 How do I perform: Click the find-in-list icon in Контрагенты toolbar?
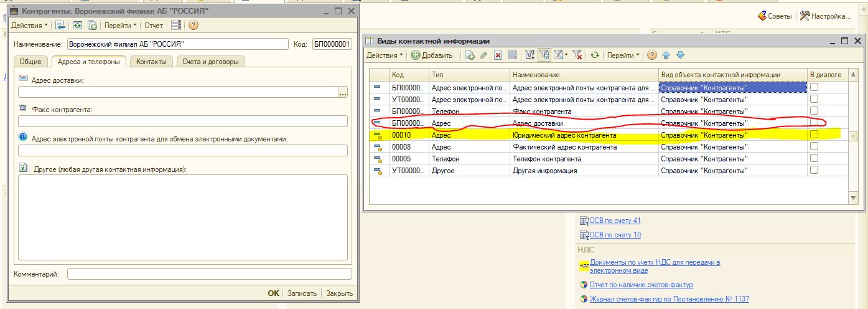point(60,26)
